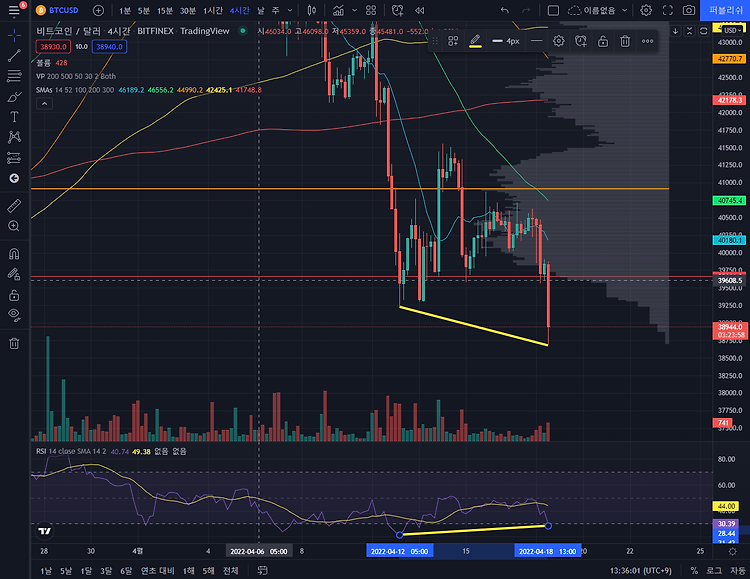750x579 pixels.
Task: Open more options in floating toolbar
Action: click(647, 41)
